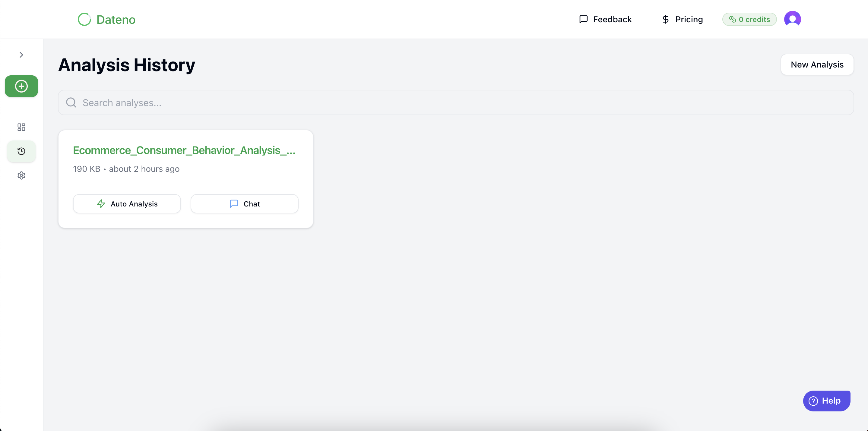Viewport: 868px width, 431px height.
Task: Click the green plus new analysis icon
Action: [21, 86]
